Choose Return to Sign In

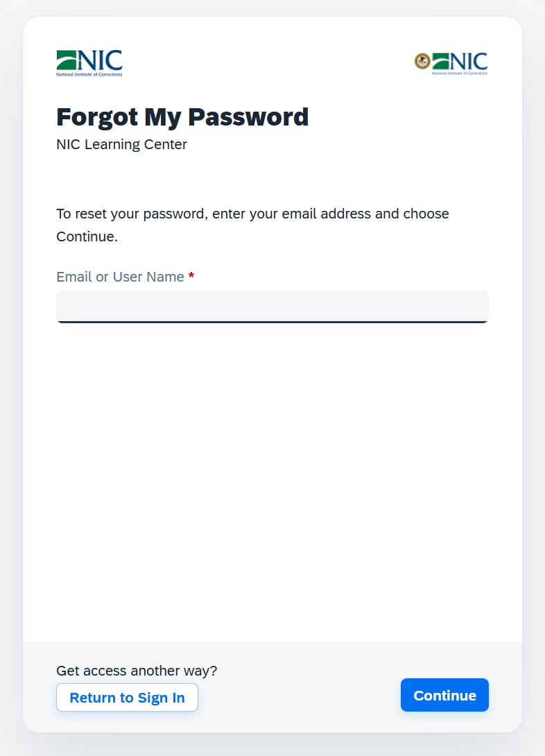(x=127, y=697)
